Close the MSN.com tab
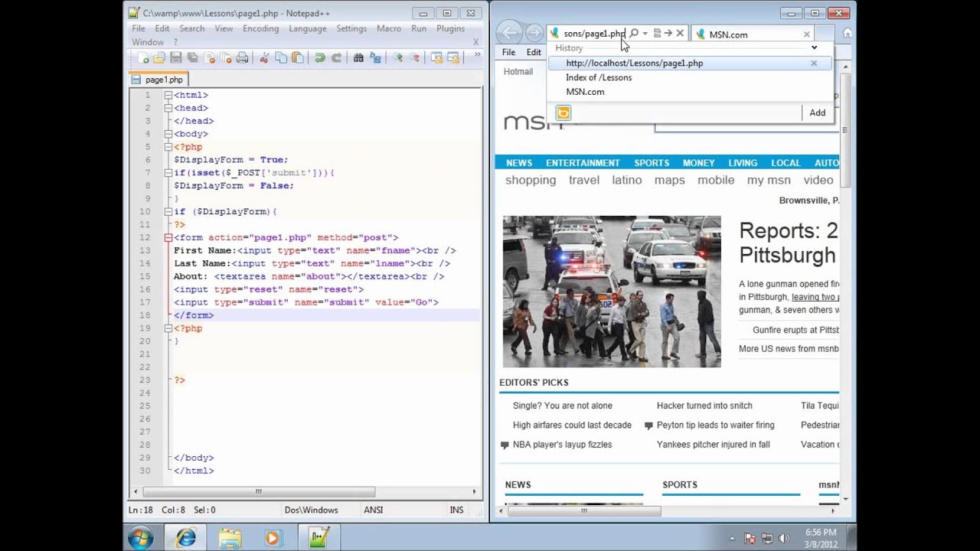This screenshot has width=980, height=551. click(x=806, y=34)
